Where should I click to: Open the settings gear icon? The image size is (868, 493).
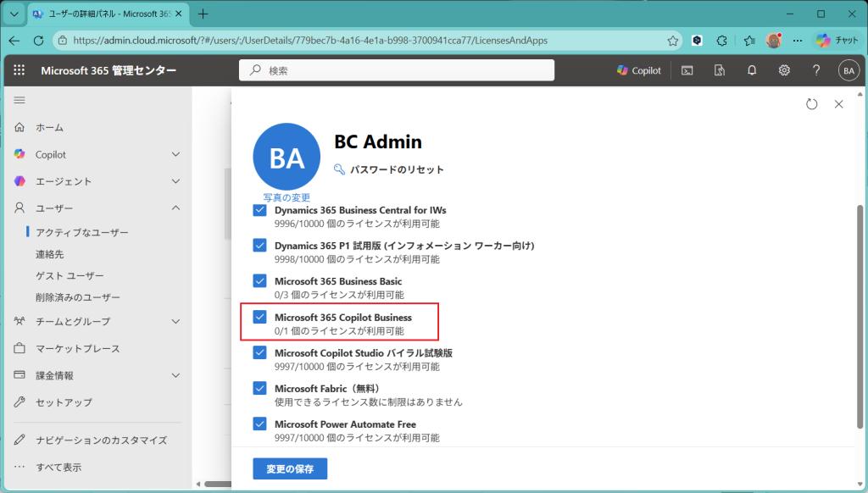(x=784, y=71)
